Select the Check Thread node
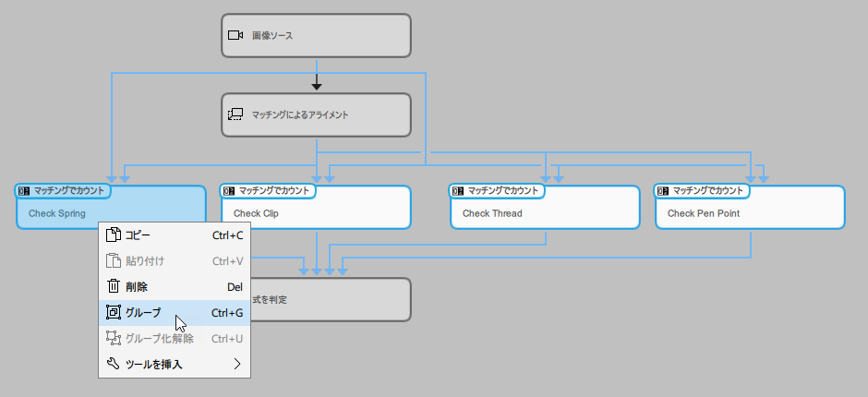This screenshot has width=868, height=397. point(545,213)
